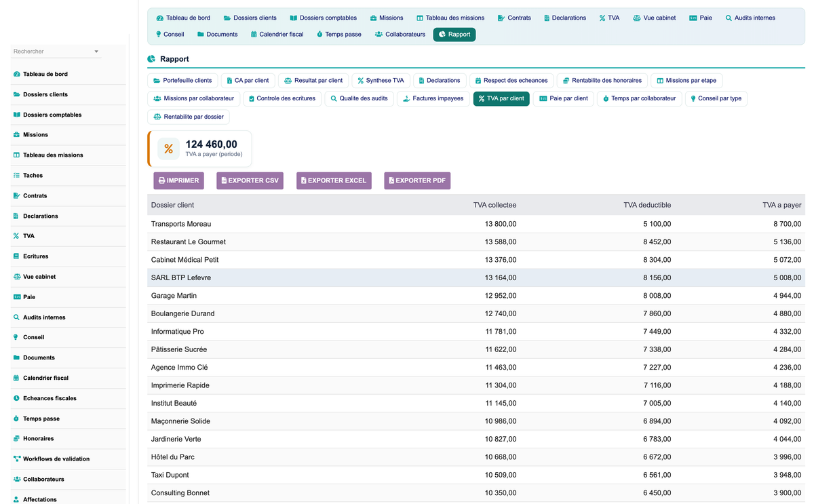Click the 124 460,00 TVA total value
The image size is (814, 504).
click(x=212, y=144)
